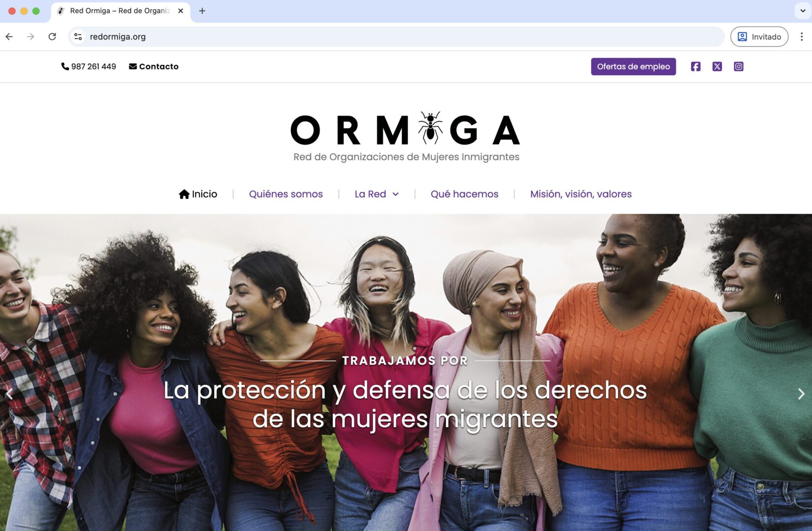The width and height of the screenshot is (812, 531).
Task: Open the Chrome three-dot menu
Action: click(802, 37)
